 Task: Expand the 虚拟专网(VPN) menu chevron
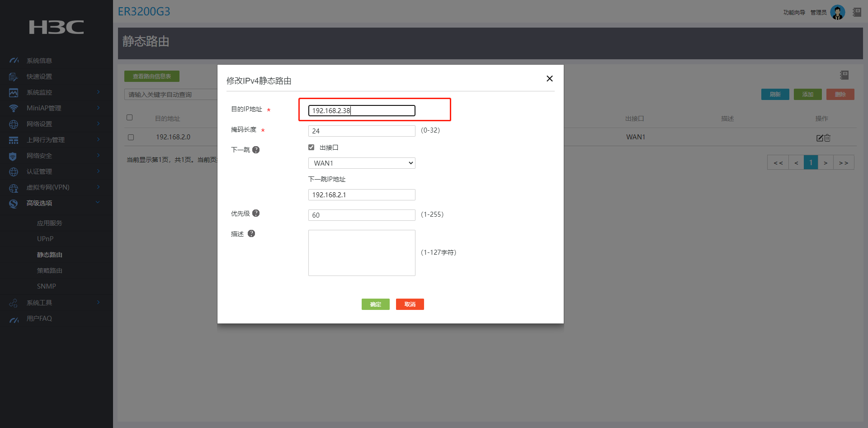[x=98, y=187]
